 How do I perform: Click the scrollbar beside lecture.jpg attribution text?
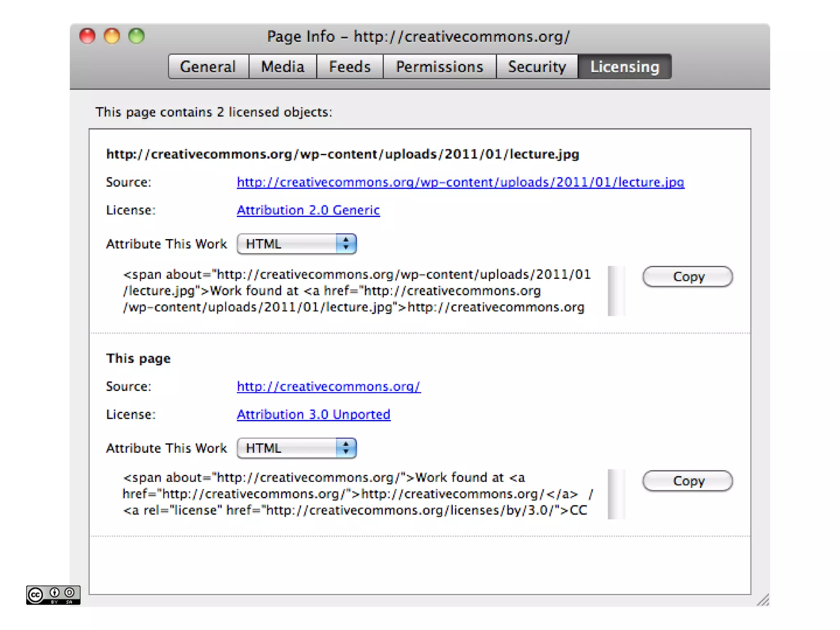[616, 291]
